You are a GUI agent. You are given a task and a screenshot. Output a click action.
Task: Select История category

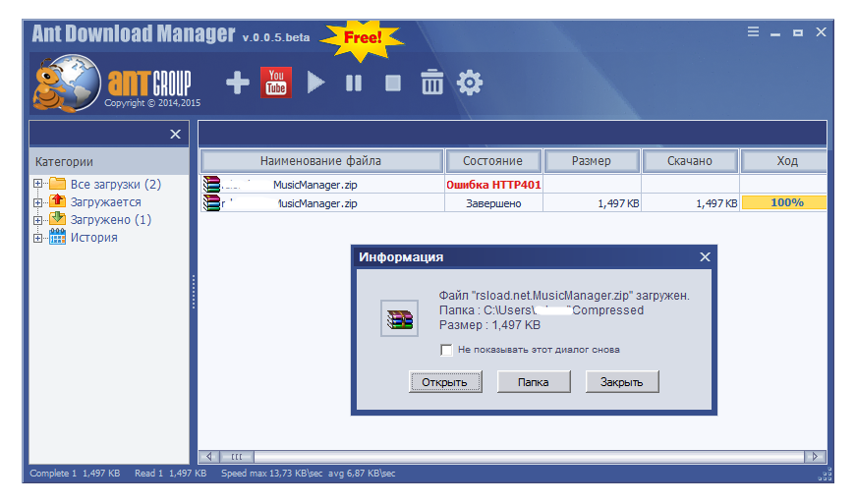[x=94, y=238]
